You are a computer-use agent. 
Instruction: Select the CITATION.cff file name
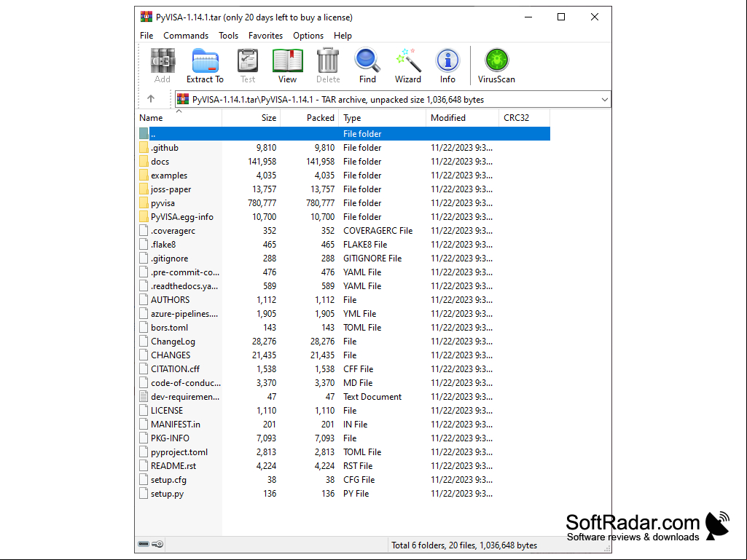coord(176,368)
